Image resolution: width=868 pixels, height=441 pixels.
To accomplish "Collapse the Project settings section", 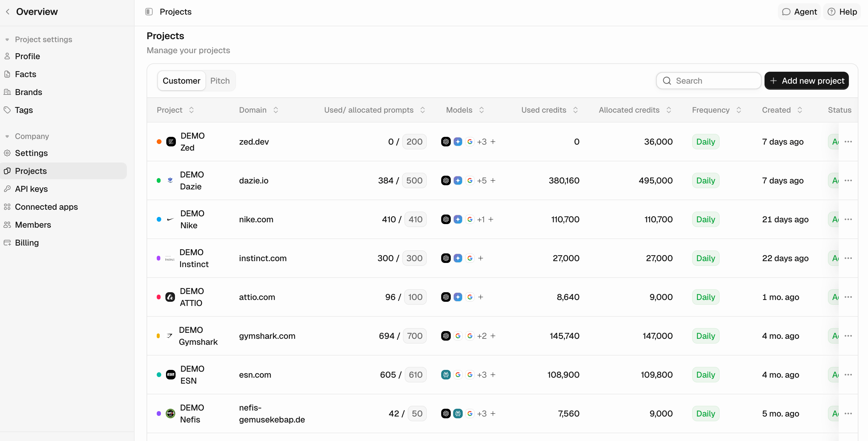I will (x=7, y=40).
